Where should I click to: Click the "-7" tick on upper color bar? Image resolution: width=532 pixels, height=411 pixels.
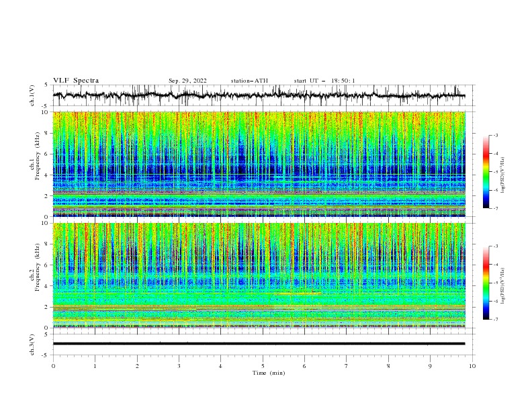coord(496,208)
